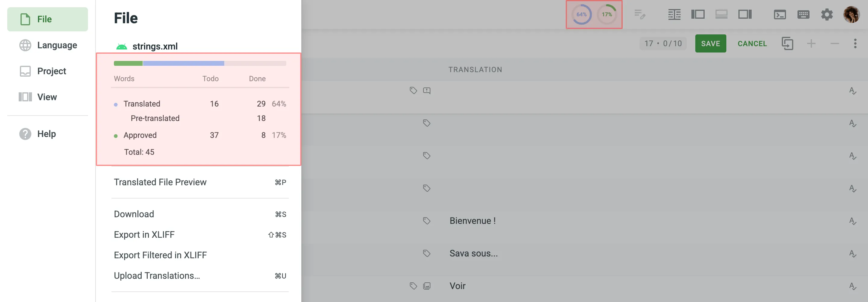
Task: Open Upload Translations dialog
Action: [157, 275]
